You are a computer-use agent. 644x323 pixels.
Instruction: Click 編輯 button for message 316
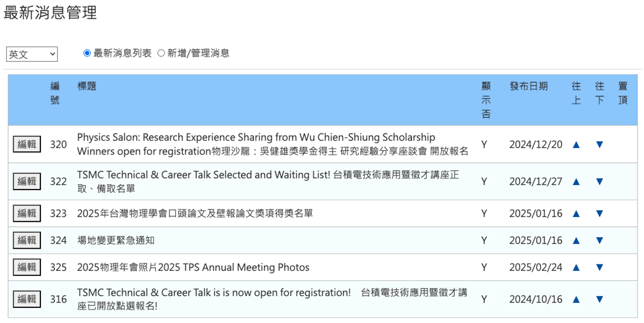coord(27,299)
